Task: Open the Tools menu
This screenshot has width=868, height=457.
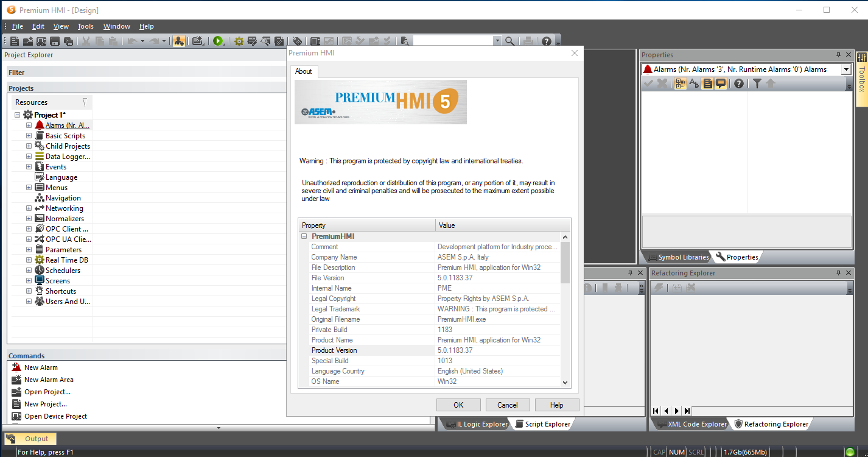Action: 86,26
